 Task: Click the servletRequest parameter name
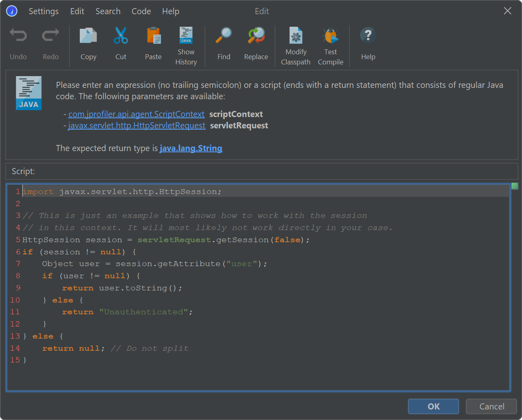coord(239,126)
